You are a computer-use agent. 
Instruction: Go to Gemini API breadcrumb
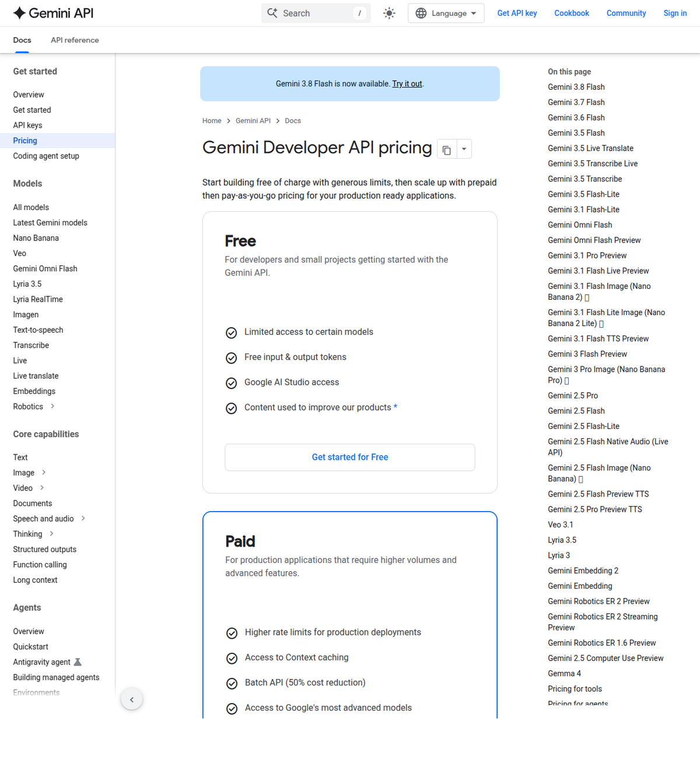253,121
